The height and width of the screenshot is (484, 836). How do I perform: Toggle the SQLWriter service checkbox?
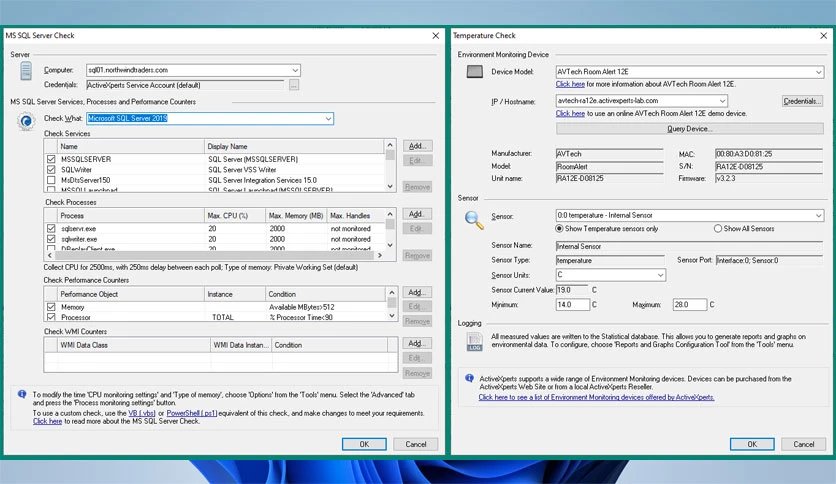pos(51,170)
